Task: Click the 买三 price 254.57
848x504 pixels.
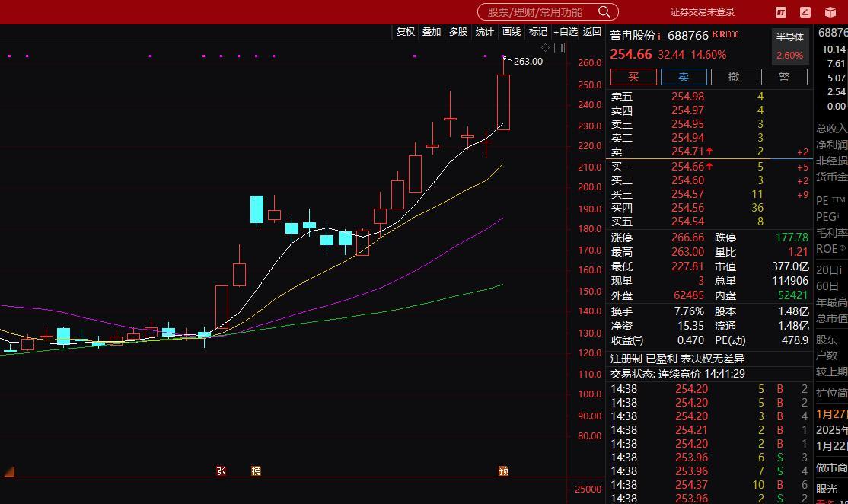Action: click(687, 194)
